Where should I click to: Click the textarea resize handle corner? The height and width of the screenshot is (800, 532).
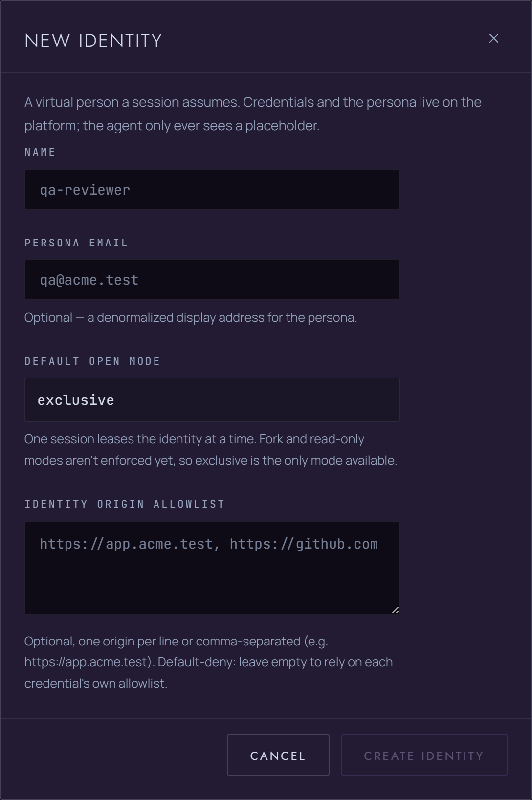395,610
